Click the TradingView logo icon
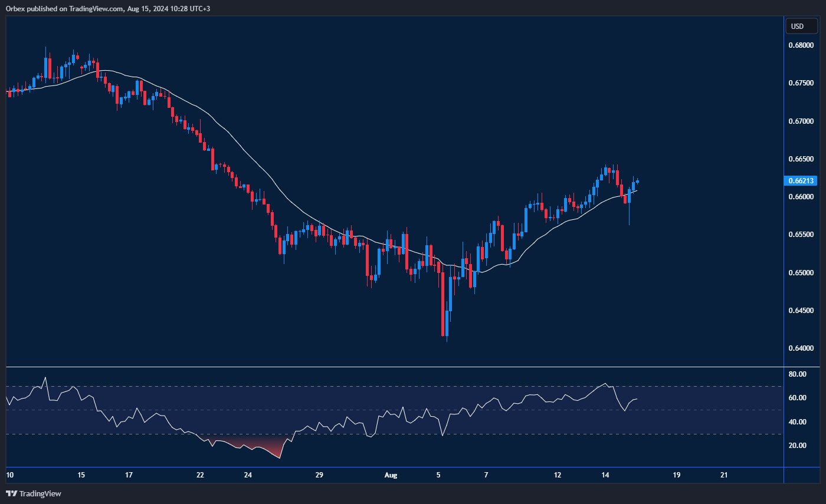The width and height of the screenshot is (826, 504). click(x=11, y=493)
